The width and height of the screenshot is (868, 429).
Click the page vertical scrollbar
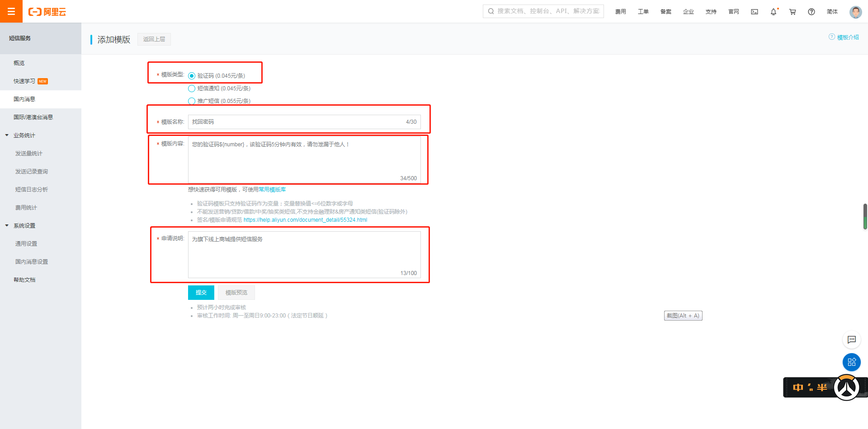coord(865,217)
